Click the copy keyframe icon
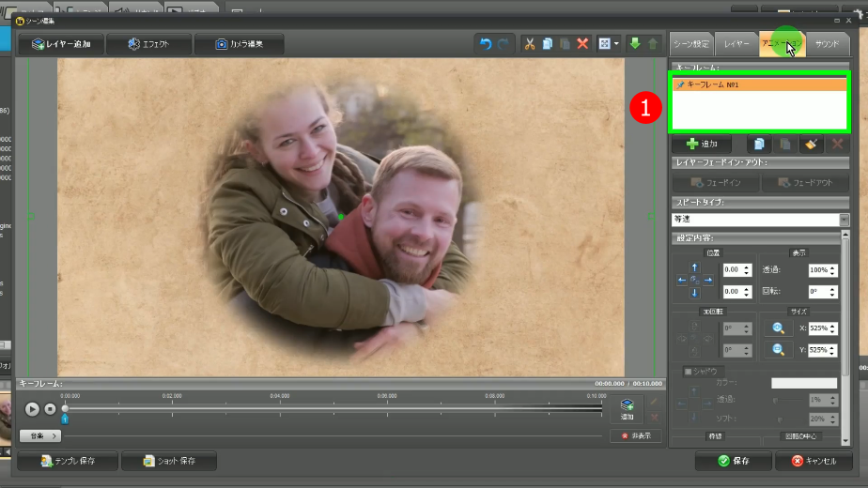Viewport: 868px width, 488px height. 761,144
